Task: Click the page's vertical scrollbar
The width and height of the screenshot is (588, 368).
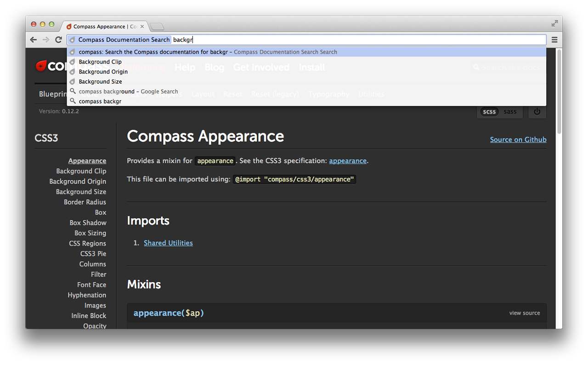Action: point(559,91)
